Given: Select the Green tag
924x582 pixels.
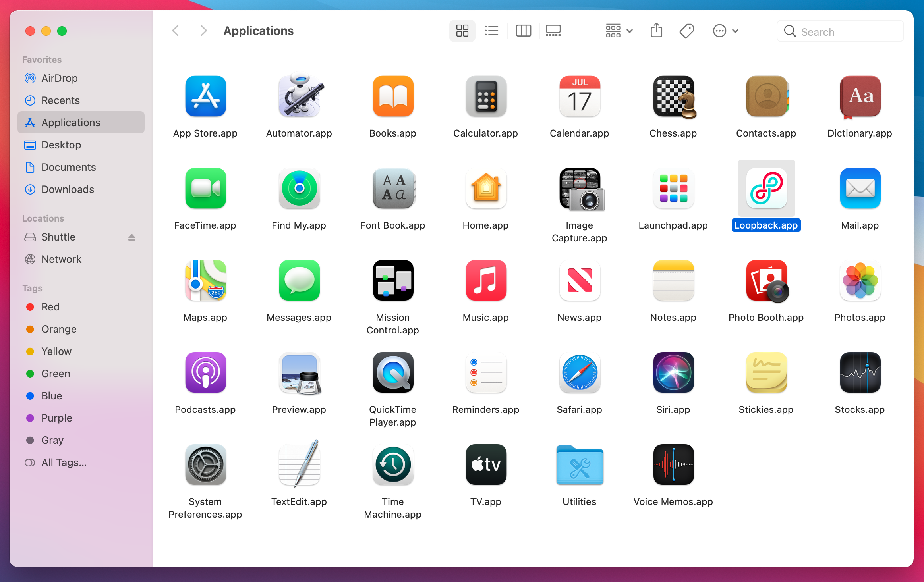Looking at the screenshot, I should (x=81, y=374).
